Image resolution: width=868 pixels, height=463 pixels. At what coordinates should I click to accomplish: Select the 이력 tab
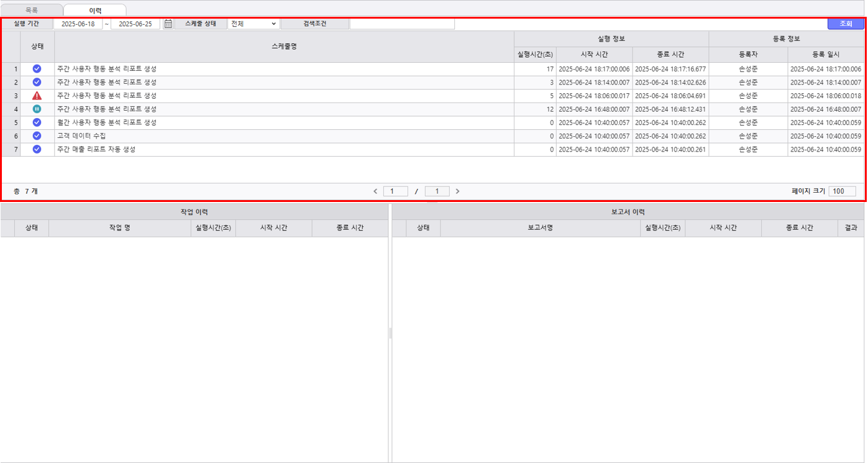[95, 11]
